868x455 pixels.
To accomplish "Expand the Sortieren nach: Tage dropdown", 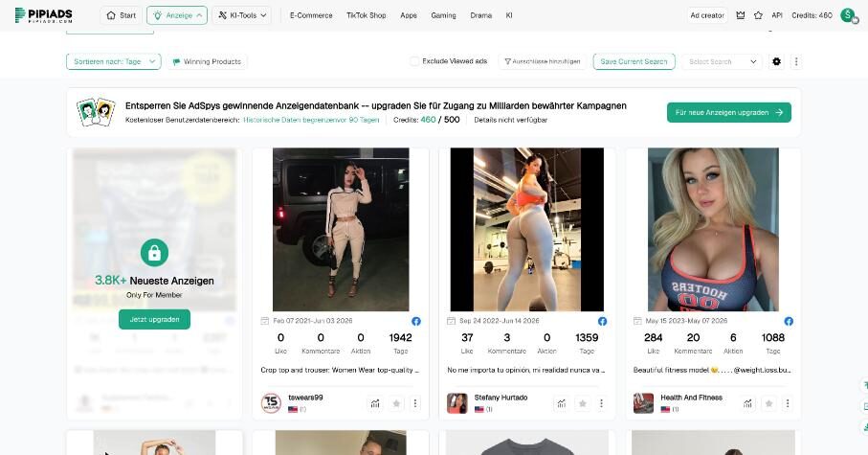I will (x=114, y=61).
